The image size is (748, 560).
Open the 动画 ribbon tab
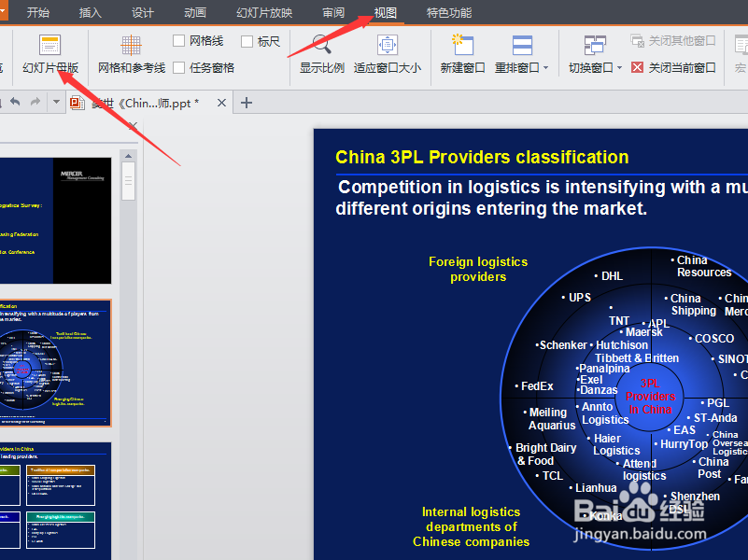coord(195,12)
